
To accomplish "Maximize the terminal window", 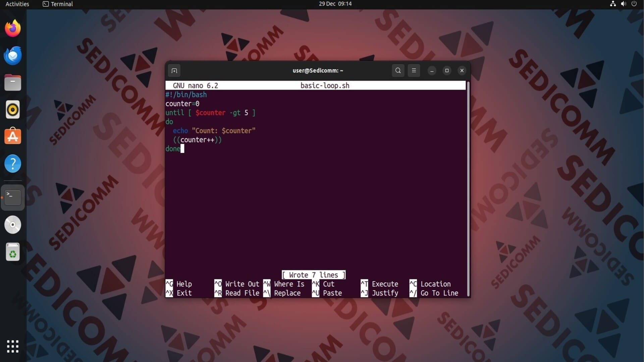I will [447, 71].
